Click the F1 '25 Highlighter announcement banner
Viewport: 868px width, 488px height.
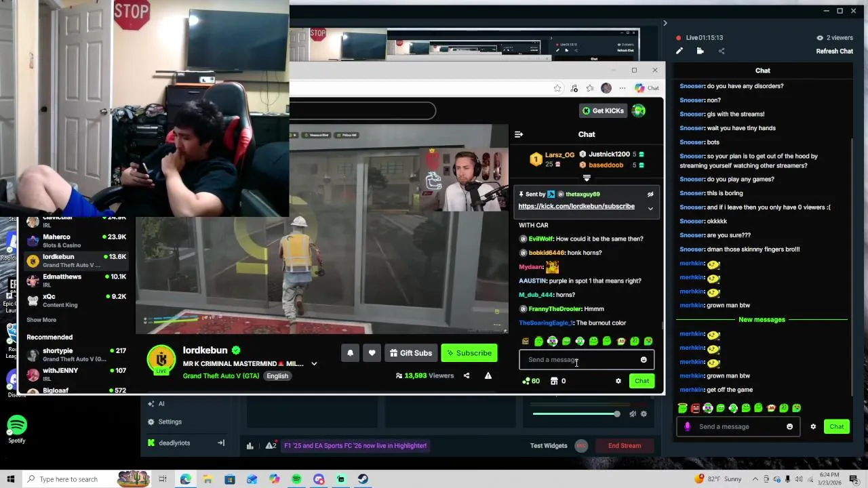click(355, 446)
